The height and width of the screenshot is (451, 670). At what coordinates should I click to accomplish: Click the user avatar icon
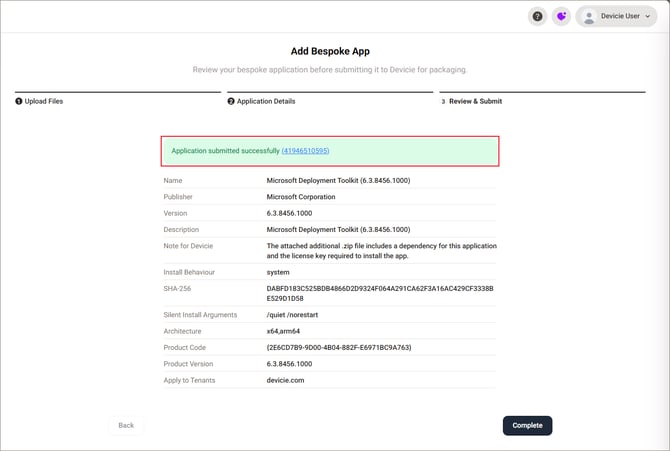click(x=588, y=16)
